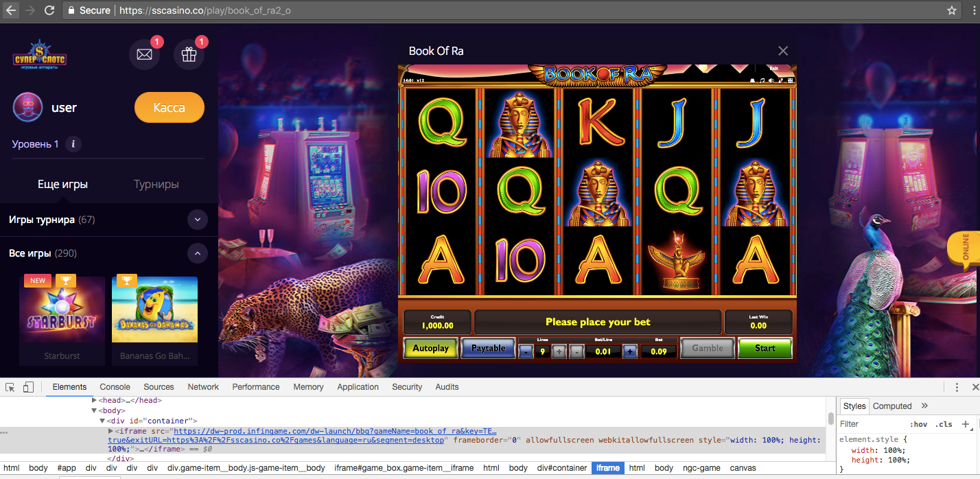Open the Bananas Go Bahamas thumbnail
Image resolution: width=980 pixels, height=479 pixels.
point(154,310)
